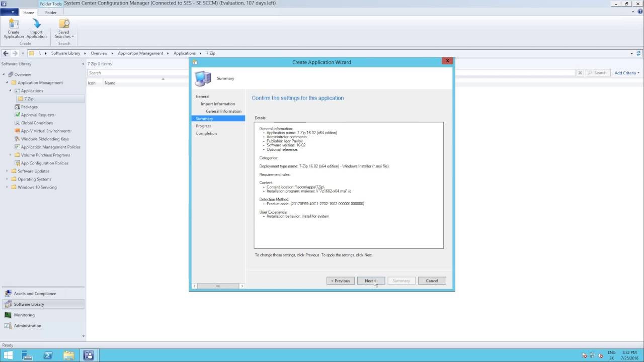This screenshot has height=362, width=644.
Task: Open Server Manager from the taskbar
Action: pos(28,355)
